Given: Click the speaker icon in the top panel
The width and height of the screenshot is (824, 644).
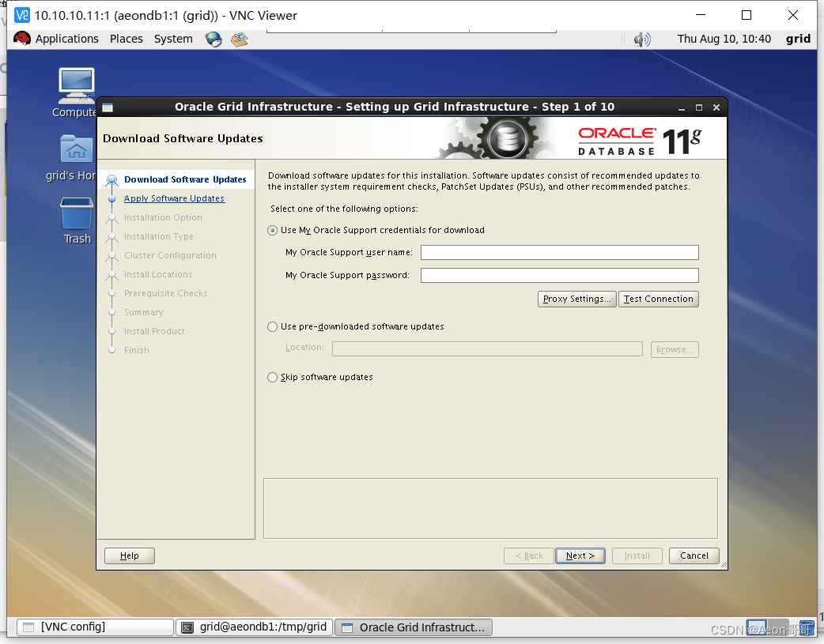Looking at the screenshot, I should tap(642, 38).
